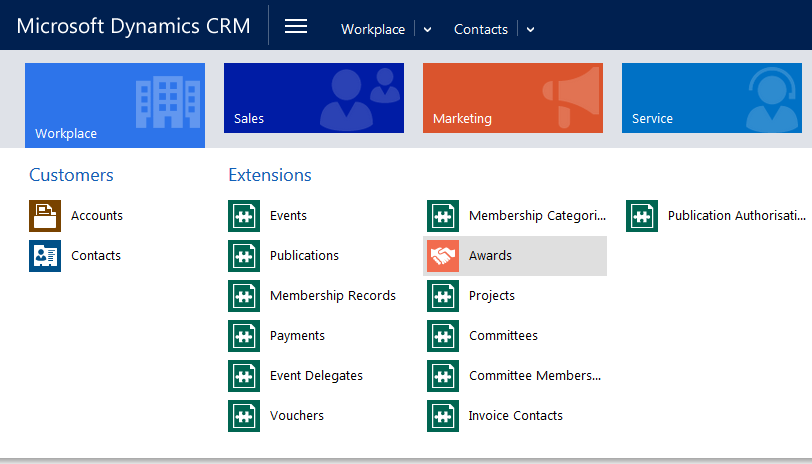Click the Vouchers puzzle icon
Image resolution: width=812 pixels, height=464 pixels.
point(244,416)
